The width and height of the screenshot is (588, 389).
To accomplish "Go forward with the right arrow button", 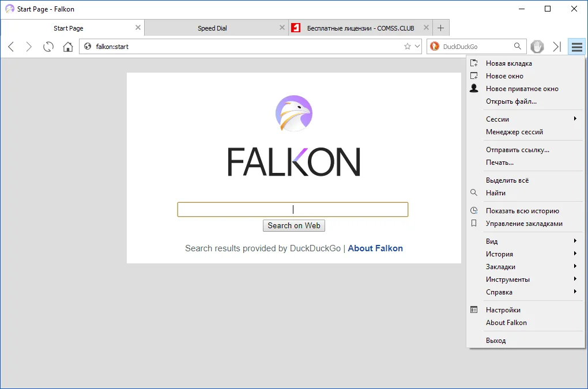I will click(x=29, y=47).
